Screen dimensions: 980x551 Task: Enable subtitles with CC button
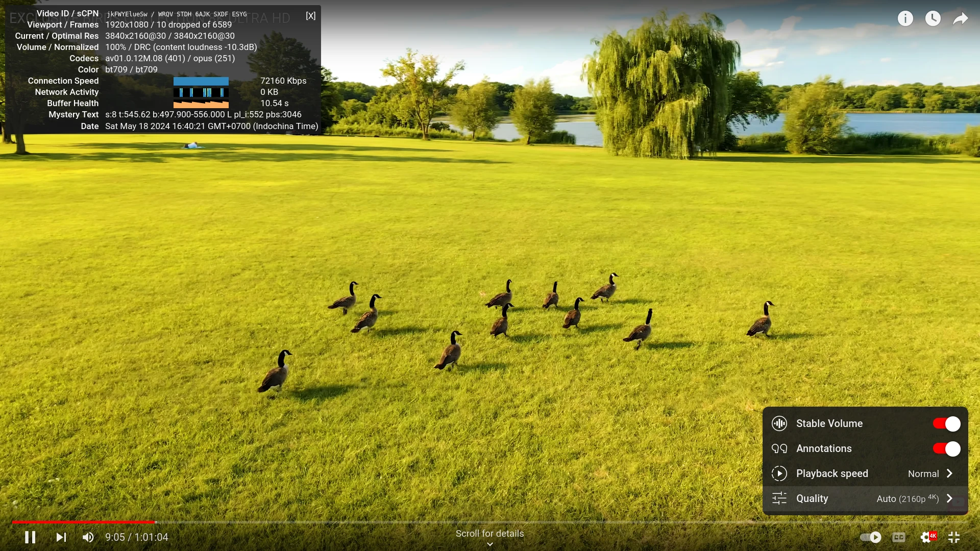(x=899, y=537)
